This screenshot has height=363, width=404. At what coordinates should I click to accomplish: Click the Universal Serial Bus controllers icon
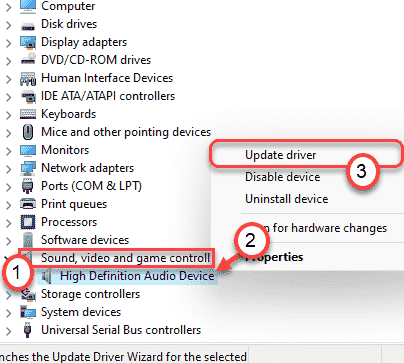coord(28,330)
